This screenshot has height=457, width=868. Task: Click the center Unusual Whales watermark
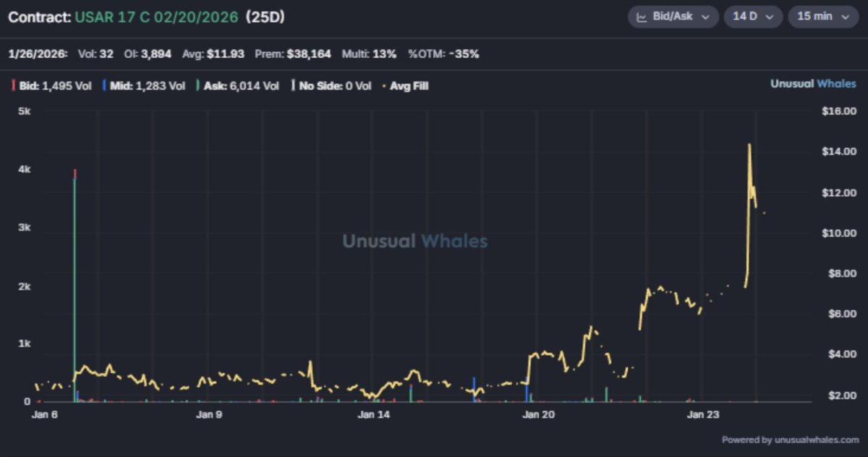[414, 241]
